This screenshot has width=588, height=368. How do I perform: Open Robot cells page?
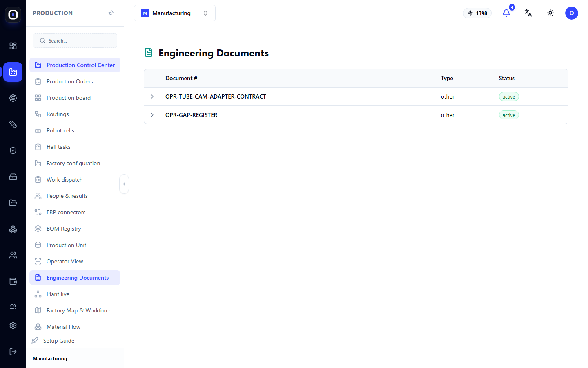tap(75, 130)
